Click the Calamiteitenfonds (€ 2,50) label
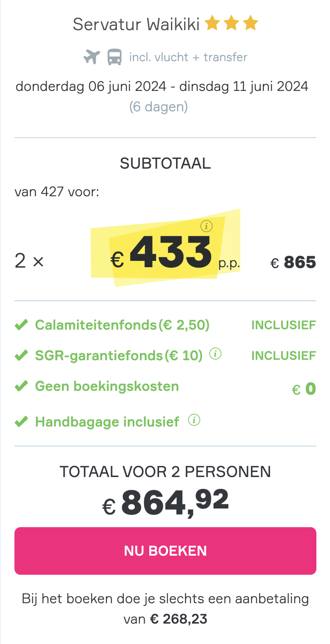The width and height of the screenshot is (330, 644). click(x=122, y=325)
